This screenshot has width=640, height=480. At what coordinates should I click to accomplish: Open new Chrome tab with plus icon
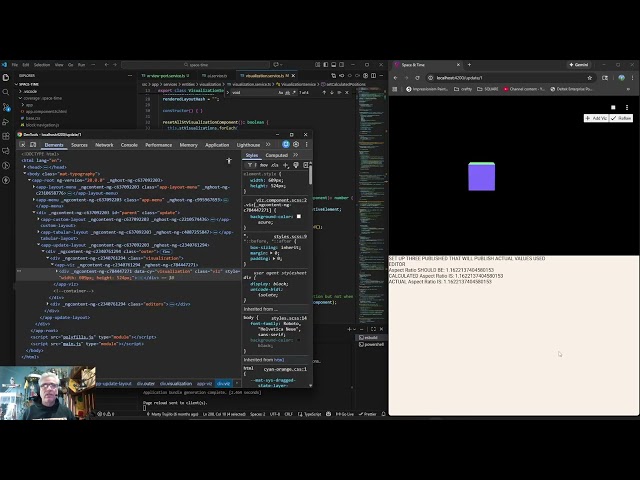469,64
